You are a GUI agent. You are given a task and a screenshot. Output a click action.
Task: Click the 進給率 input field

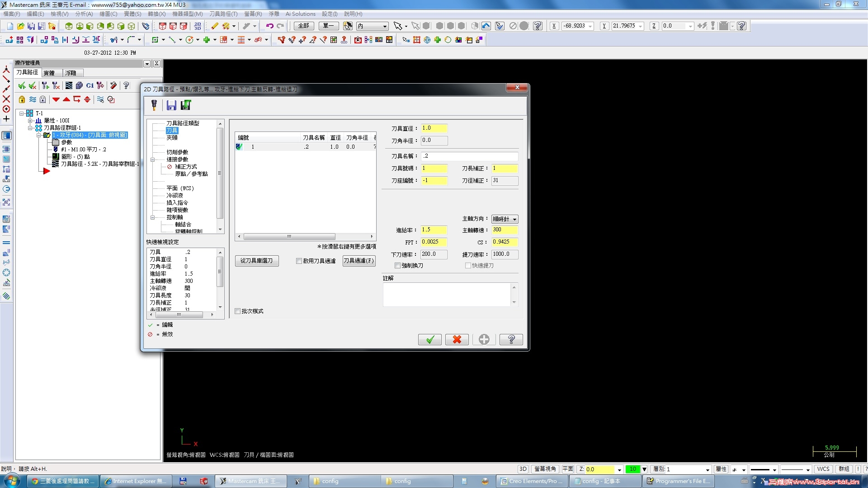tap(434, 230)
